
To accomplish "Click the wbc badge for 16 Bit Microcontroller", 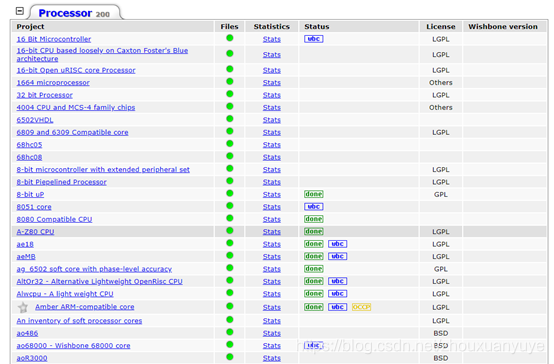I will coord(314,39).
